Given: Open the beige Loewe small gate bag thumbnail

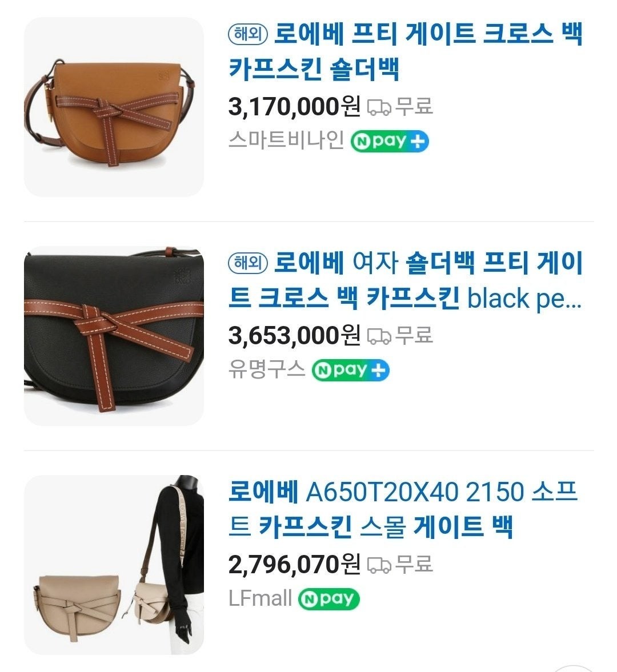Looking at the screenshot, I should click(114, 565).
